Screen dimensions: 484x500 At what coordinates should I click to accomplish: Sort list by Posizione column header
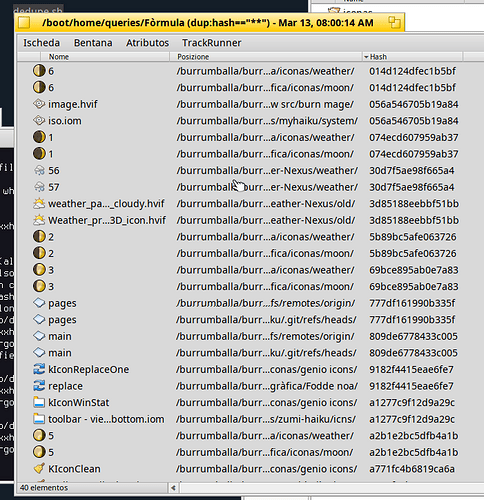(193, 57)
